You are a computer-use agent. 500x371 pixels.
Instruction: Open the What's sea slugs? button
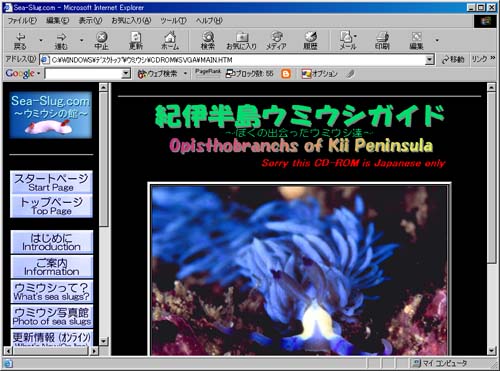point(52,291)
